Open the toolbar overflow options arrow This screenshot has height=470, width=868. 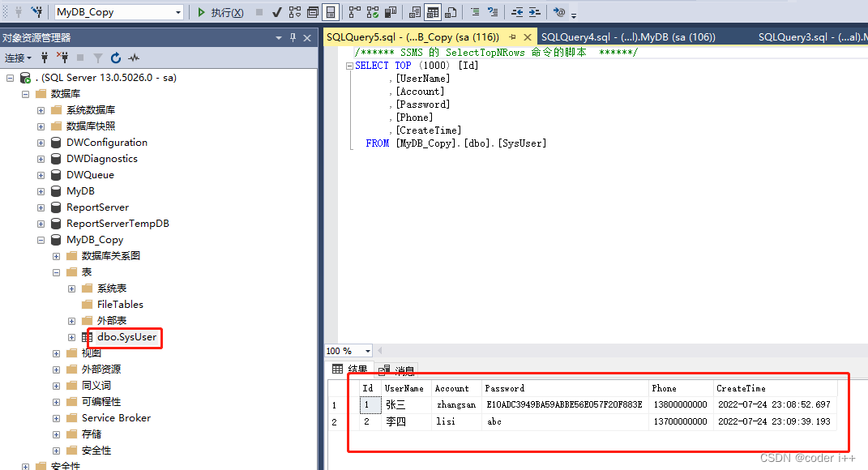coord(574,15)
